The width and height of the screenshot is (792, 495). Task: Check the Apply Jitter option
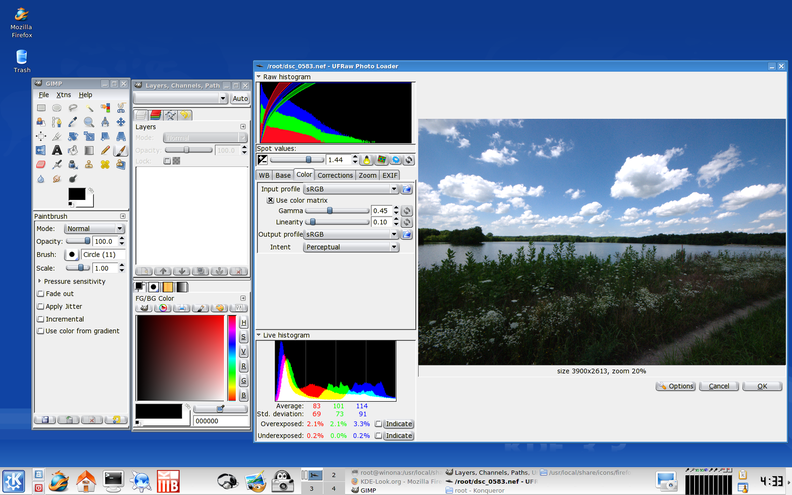[41, 306]
